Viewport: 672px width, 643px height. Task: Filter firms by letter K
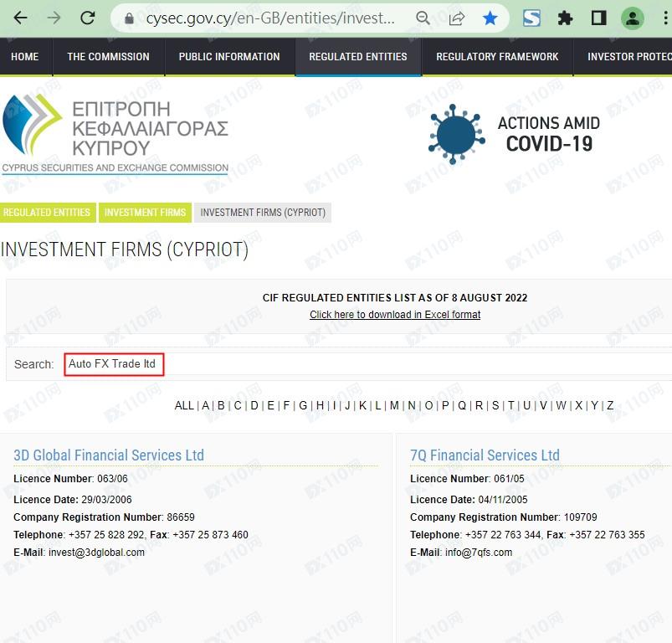pos(362,405)
